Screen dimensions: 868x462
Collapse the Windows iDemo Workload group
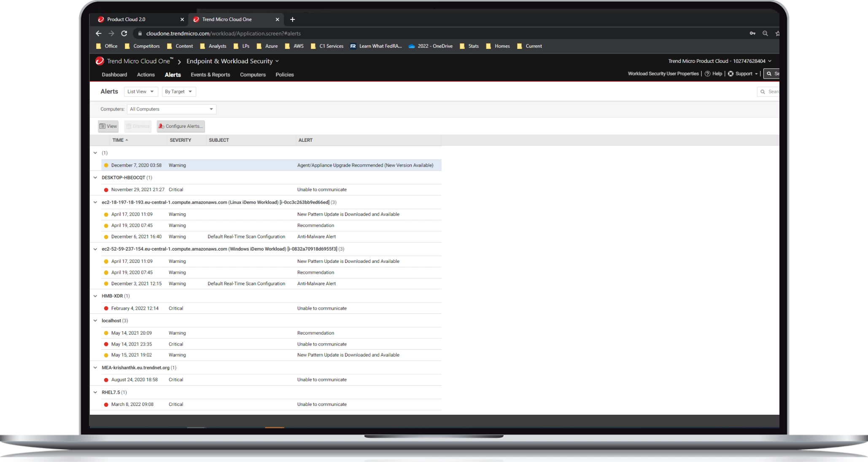(95, 249)
